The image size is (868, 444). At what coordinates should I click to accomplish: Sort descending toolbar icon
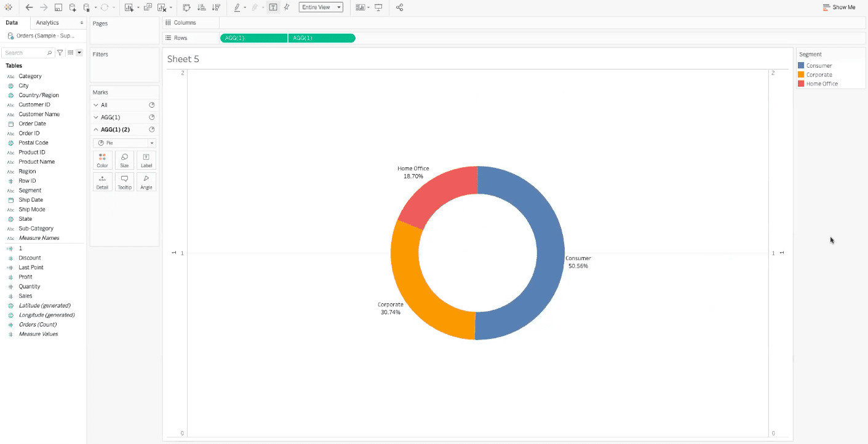click(x=216, y=7)
